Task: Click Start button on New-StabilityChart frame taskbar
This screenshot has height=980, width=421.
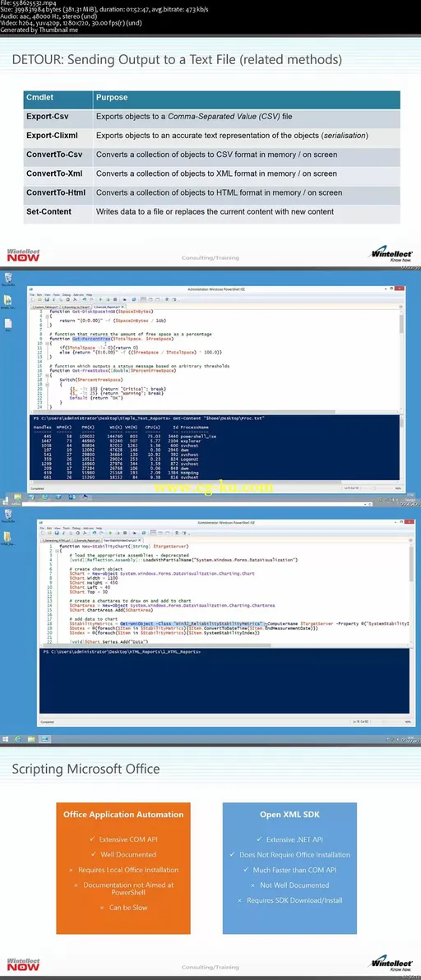Action: (x=6, y=738)
